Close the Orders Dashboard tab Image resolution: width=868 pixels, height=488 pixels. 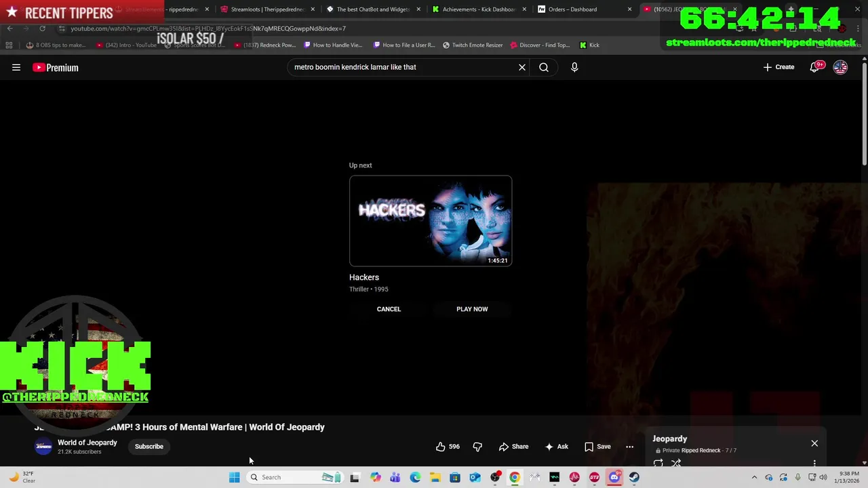point(630,9)
